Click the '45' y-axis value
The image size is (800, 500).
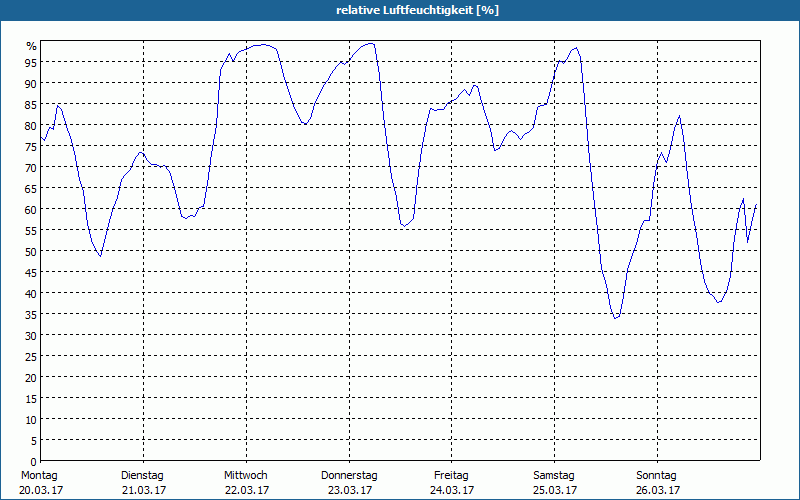pyautogui.click(x=31, y=273)
